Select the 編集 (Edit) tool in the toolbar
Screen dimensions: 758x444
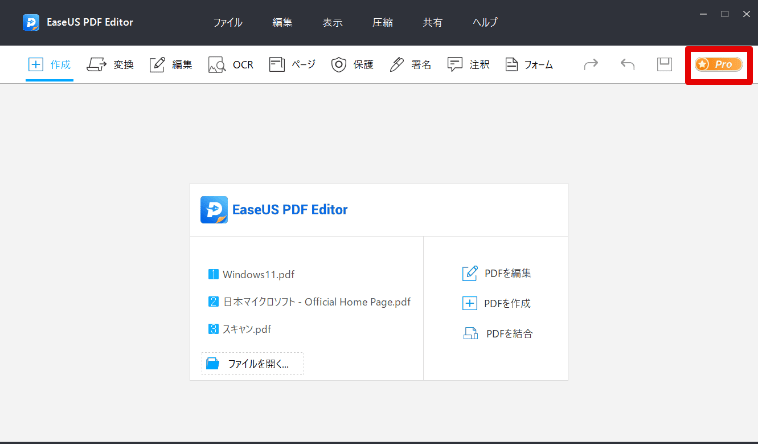tap(171, 64)
